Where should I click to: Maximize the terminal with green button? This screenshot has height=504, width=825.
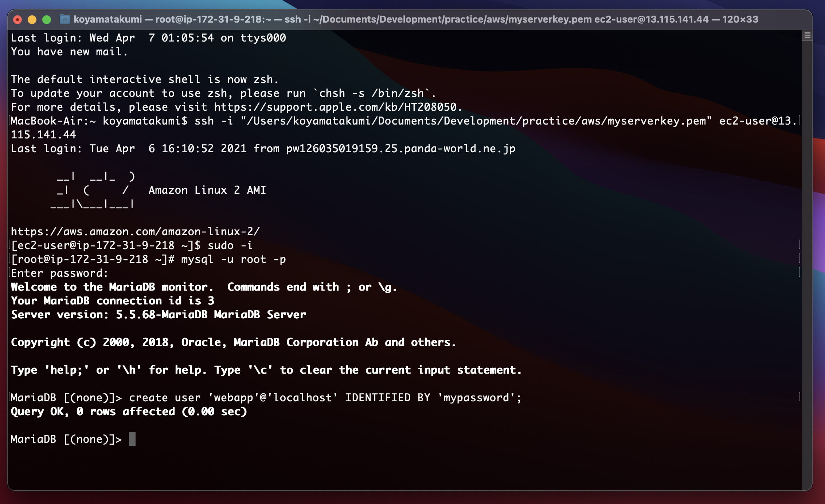[x=47, y=20]
